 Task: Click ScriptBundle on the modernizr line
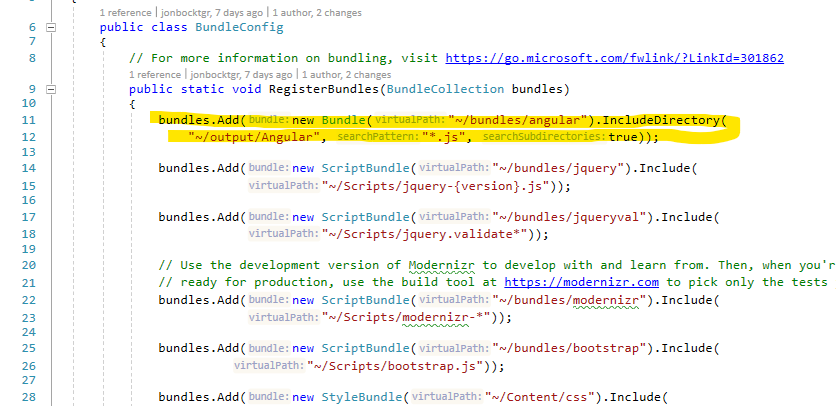[x=365, y=300]
